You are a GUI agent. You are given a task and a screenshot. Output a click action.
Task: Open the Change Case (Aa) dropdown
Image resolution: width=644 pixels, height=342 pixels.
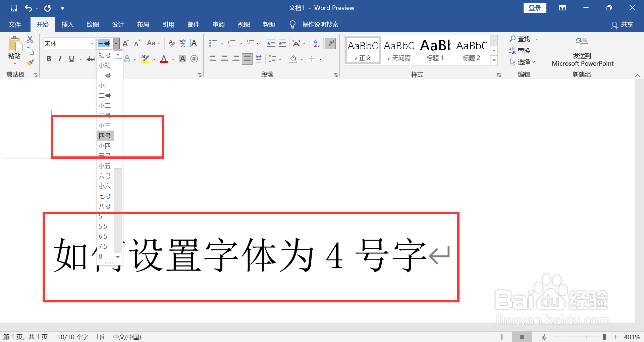pyautogui.click(x=153, y=43)
